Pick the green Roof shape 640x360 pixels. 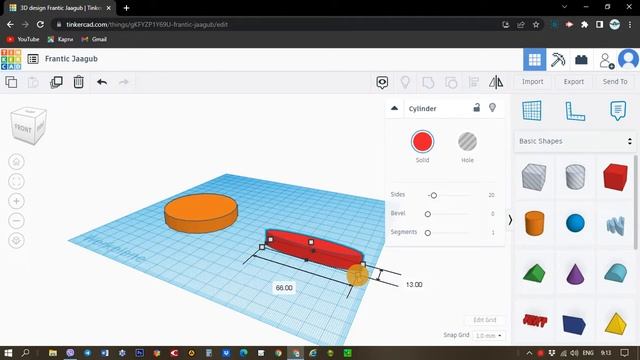pyautogui.click(x=534, y=273)
